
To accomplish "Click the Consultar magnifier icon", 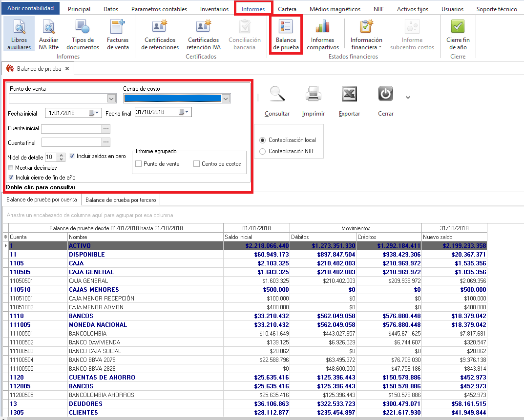I will [277, 95].
